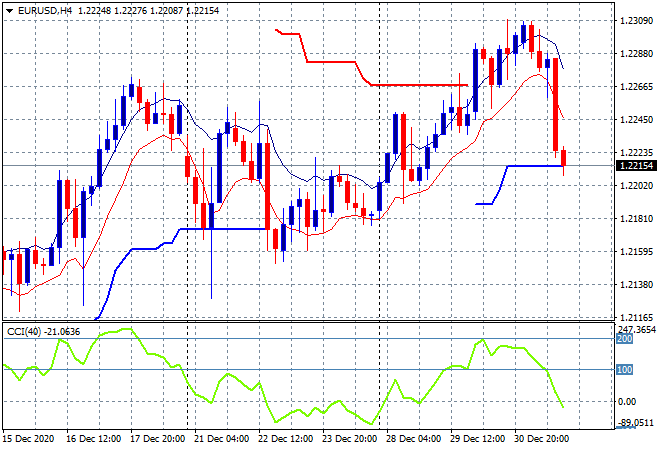
Task: Select the CCI(40) -21.0636 indicator label
Action: 44,332
